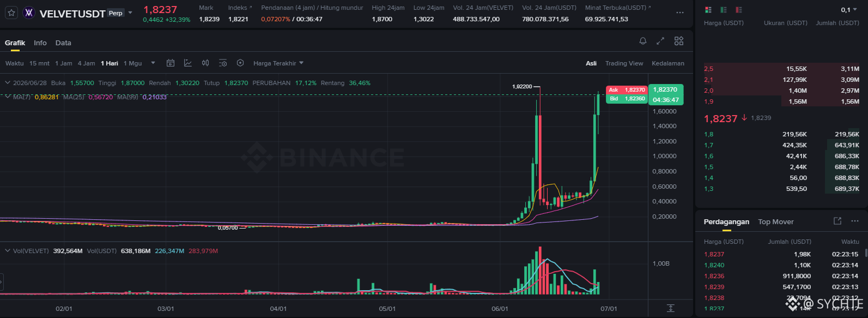Select the 1 Hari interval

[x=110, y=63]
